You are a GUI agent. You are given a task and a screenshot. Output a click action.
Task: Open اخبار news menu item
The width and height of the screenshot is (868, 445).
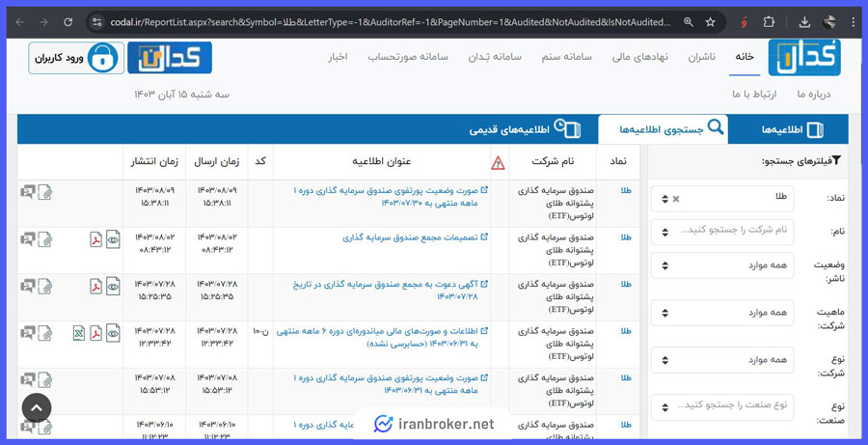click(338, 57)
